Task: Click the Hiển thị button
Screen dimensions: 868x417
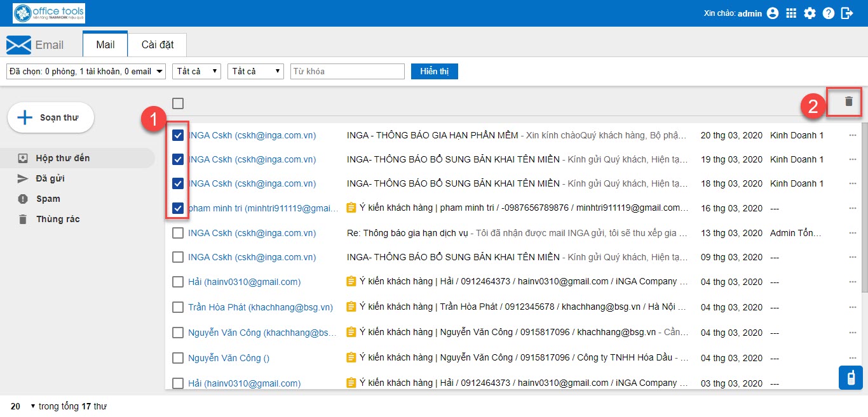Action: click(x=435, y=72)
